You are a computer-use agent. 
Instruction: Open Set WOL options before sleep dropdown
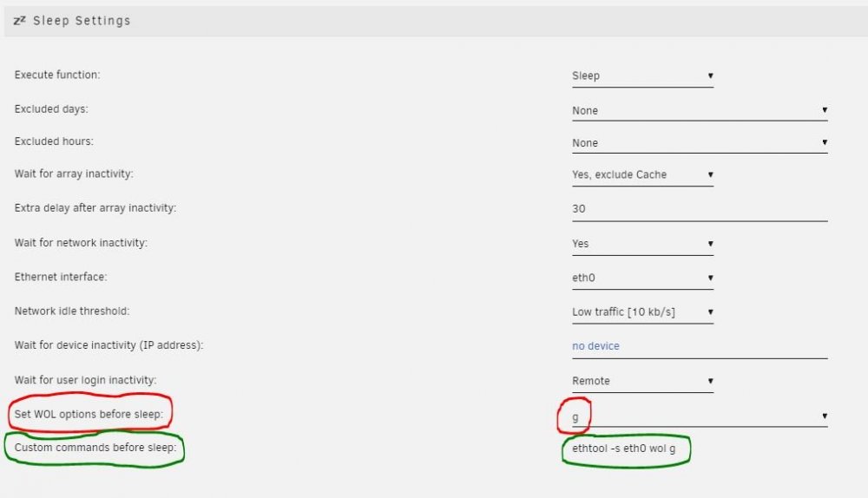[x=700, y=416]
